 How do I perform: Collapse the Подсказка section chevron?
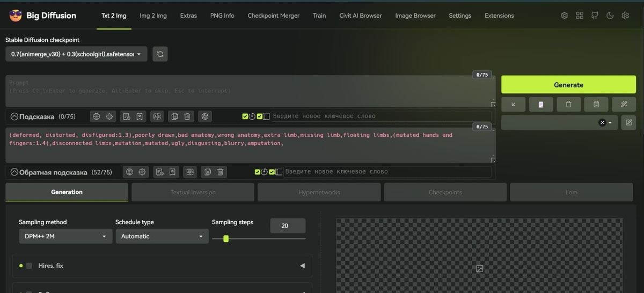point(14,116)
